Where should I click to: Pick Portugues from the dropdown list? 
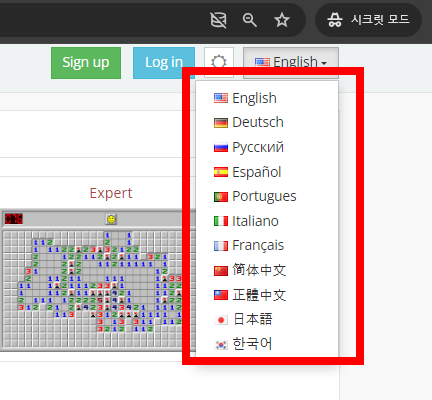tap(267, 196)
